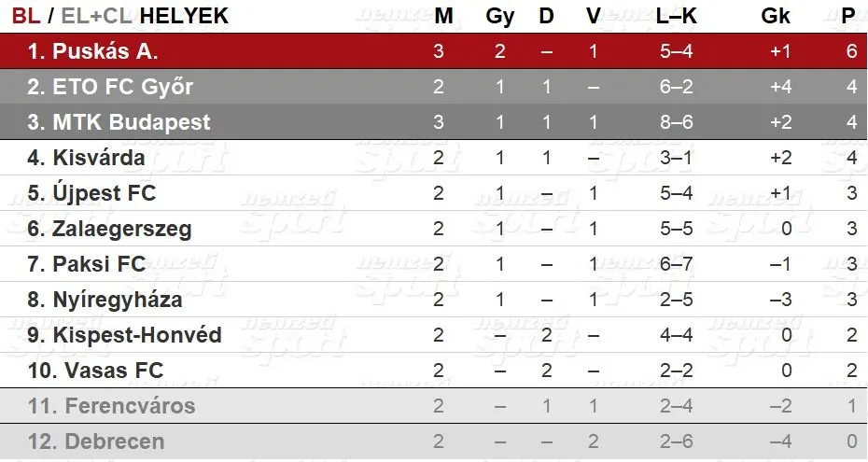The height and width of the screenshot is (462, 868).
Task: Select the Puskás A. team row
Action: [x=434, y=51]
